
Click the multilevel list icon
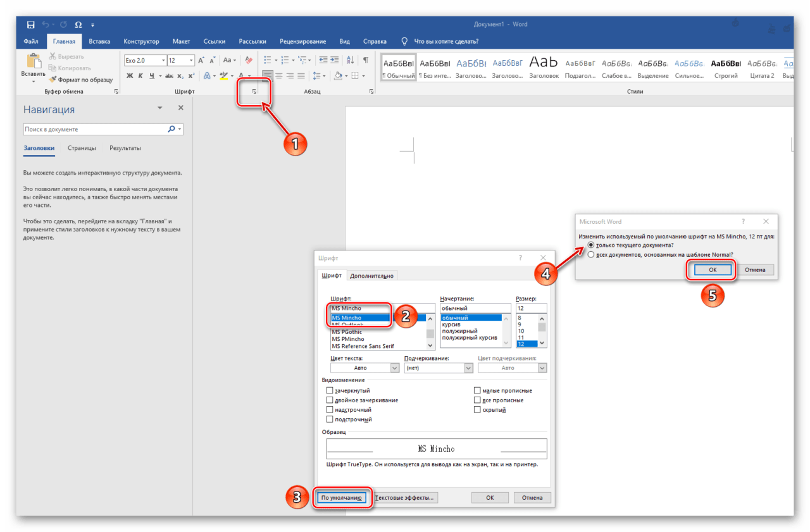[302, 60]
